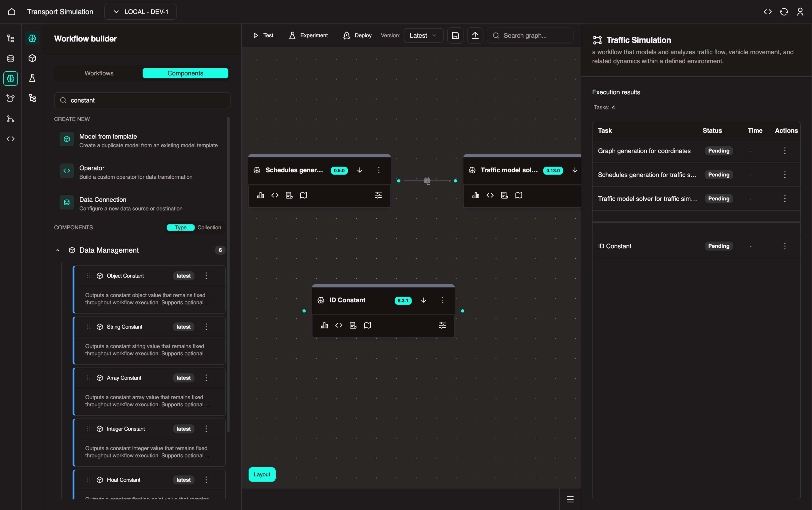This screenshot has height=510, width=812.
Task: Expand Schedules generation node with down arrow
Action: [360, 170]
